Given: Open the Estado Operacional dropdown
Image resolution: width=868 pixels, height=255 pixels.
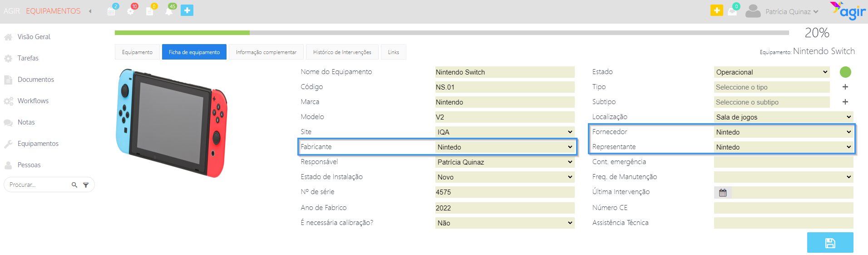Looking at the screenshot, I should (772, 72).
